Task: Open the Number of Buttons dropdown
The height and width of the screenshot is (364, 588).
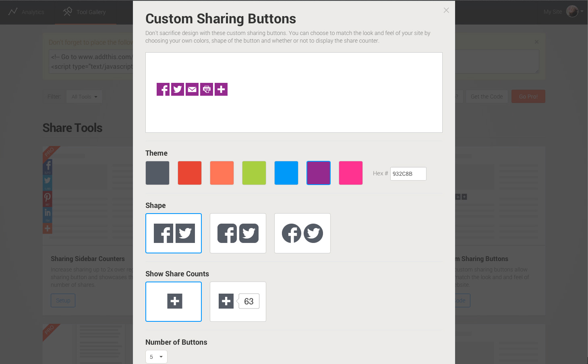Action: pyautogui.click(x=156, y=357)
